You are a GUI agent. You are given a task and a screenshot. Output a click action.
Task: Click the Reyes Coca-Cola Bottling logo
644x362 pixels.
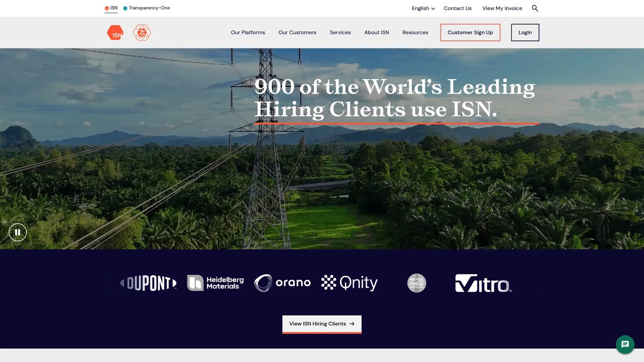(417, 283)
